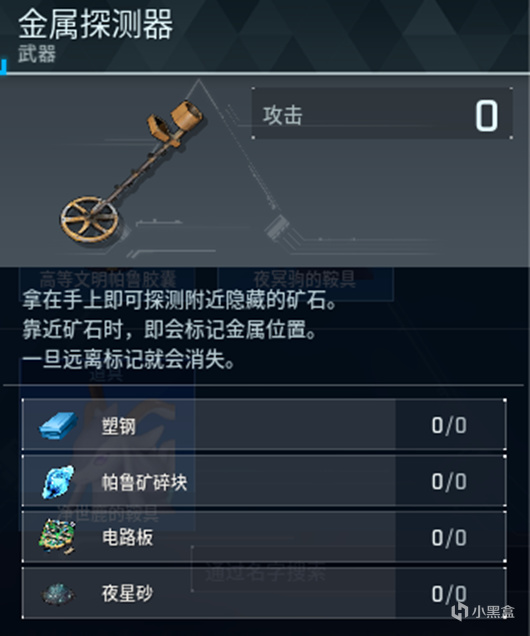Click the blue 塑钢 ingot icon
Screen dimensions: 530x636
58,425
